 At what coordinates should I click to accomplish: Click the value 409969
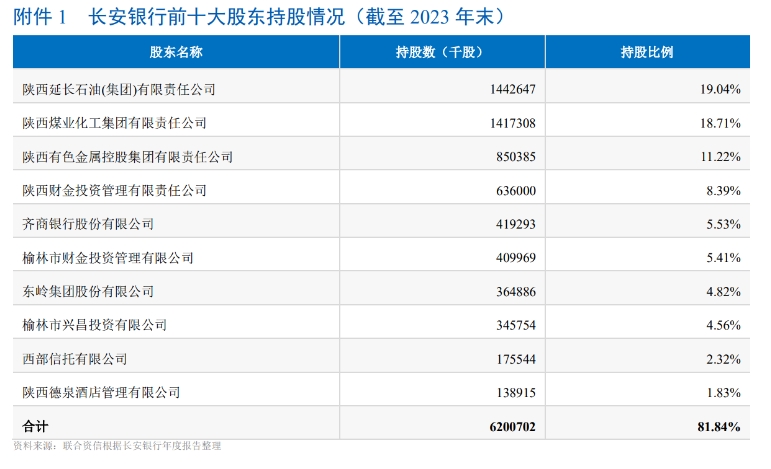(x=516, y=258)
